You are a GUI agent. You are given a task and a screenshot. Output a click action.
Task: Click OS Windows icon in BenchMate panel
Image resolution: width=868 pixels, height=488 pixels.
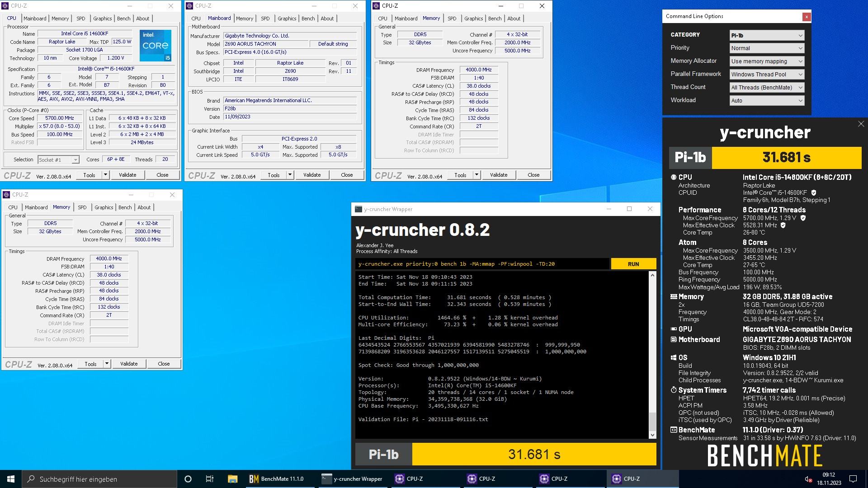673,357
